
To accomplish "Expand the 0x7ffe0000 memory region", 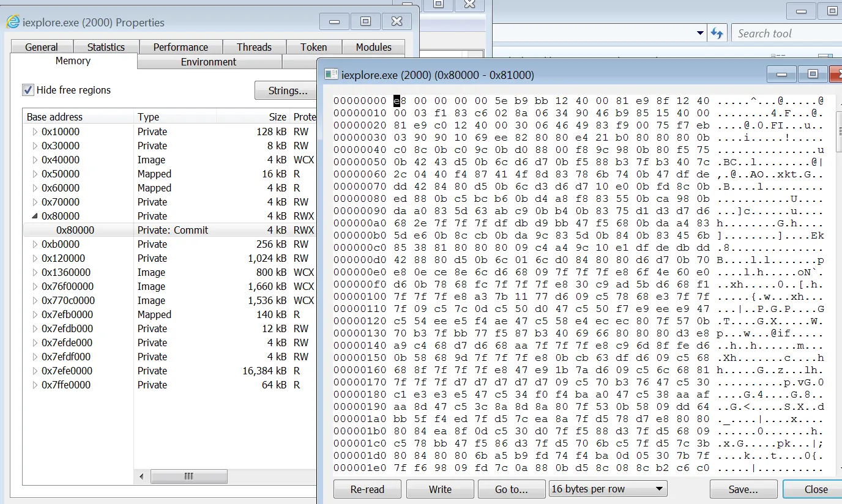I will point(34,385).
